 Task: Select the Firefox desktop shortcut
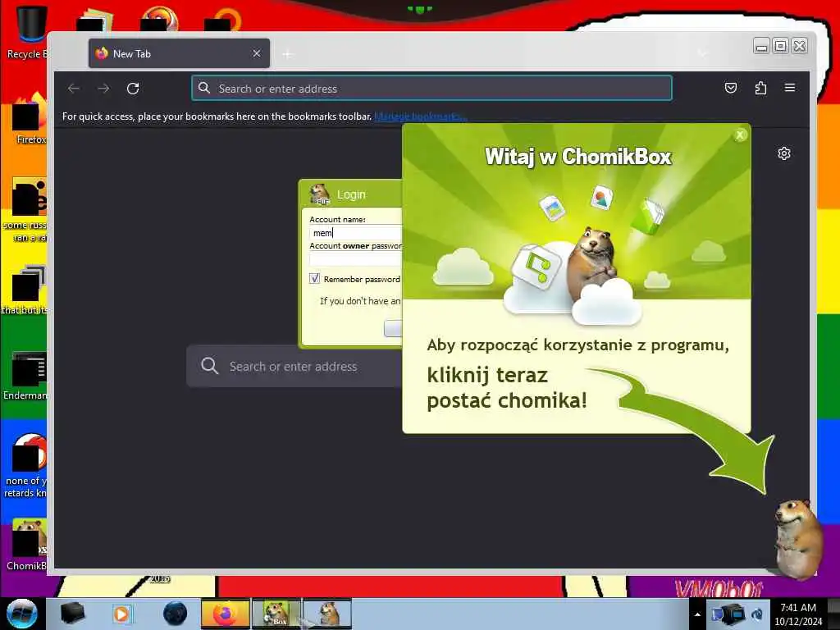click(x=30, y=119)
